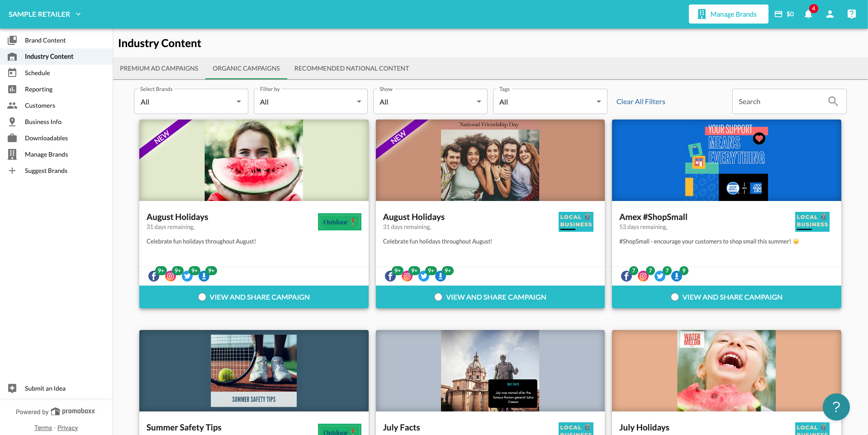Open the Amex Your Support Means Everything thumbnail
Screen dimensions: 868x435
click(x=726, y=160)
